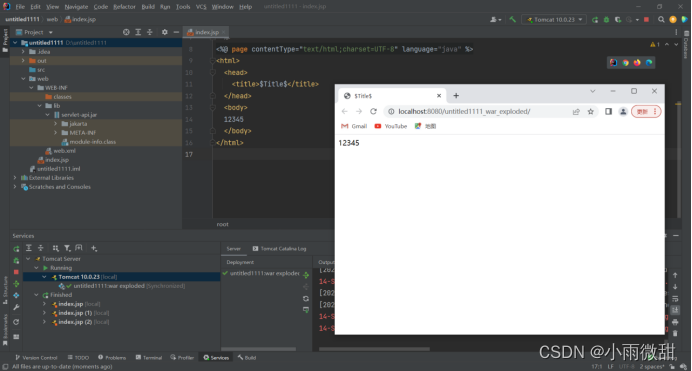Toggle the Project tool window sidebar button
The image size is (692, 371).
click(5, 41)
